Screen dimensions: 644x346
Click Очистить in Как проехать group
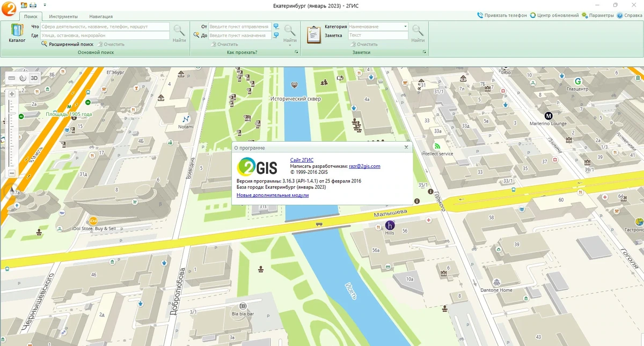[224, 45]
